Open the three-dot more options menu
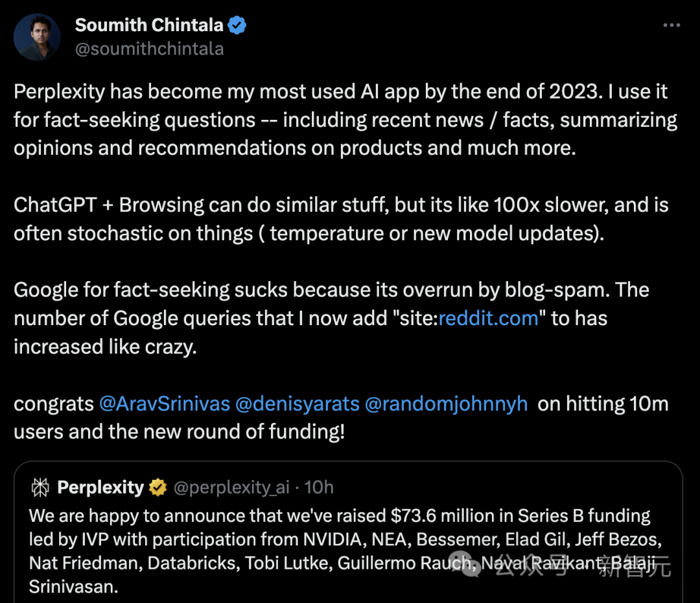The height and width of the screenshot is (603, 700). (x=671, y=25)
